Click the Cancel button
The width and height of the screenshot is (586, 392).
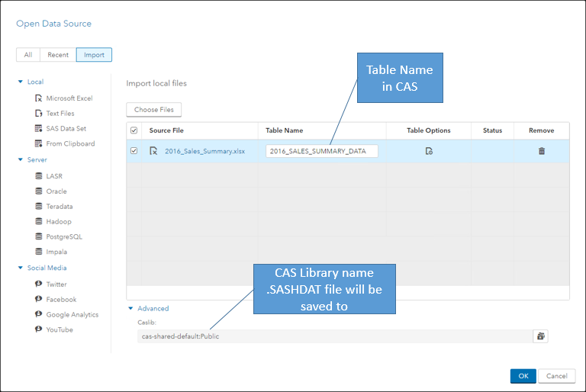point(557,376)
